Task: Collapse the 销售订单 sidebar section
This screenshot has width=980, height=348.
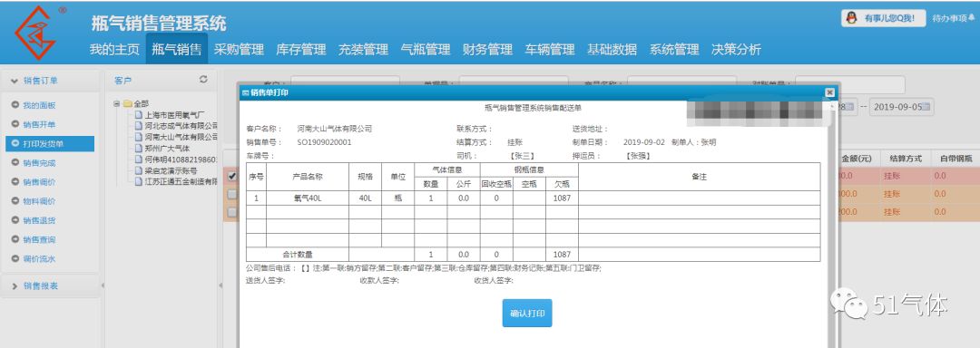Action: [15, 81]
